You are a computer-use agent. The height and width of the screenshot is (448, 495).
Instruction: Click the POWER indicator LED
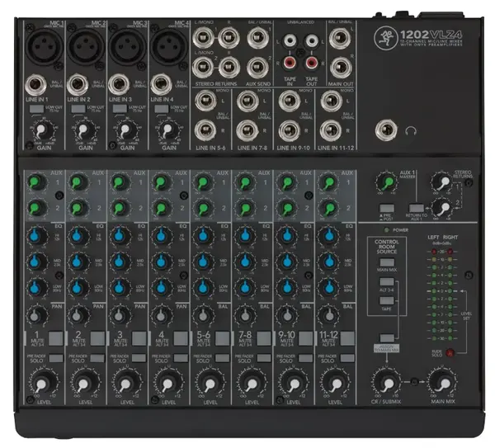click(386, 230)
